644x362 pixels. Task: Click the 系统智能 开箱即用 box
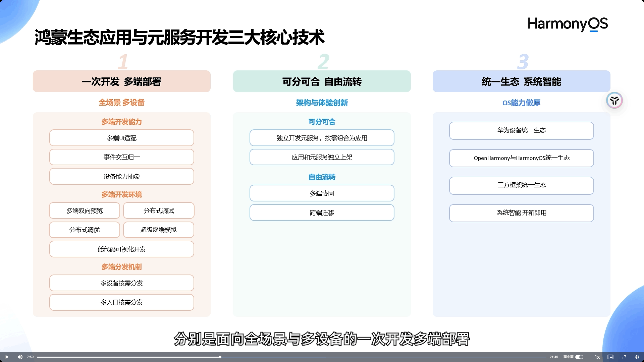tap(521, 213)
